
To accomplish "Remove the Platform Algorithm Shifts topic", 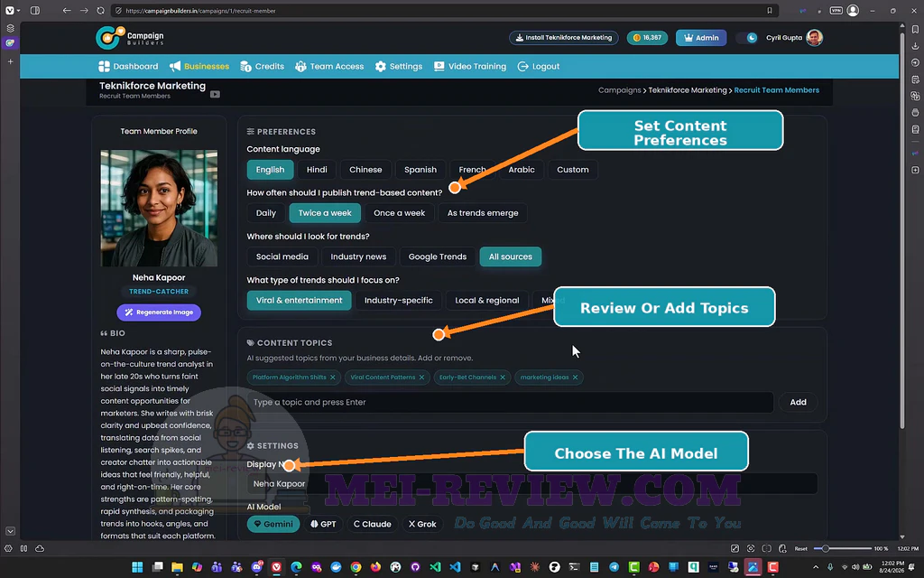I will point(333,378).
